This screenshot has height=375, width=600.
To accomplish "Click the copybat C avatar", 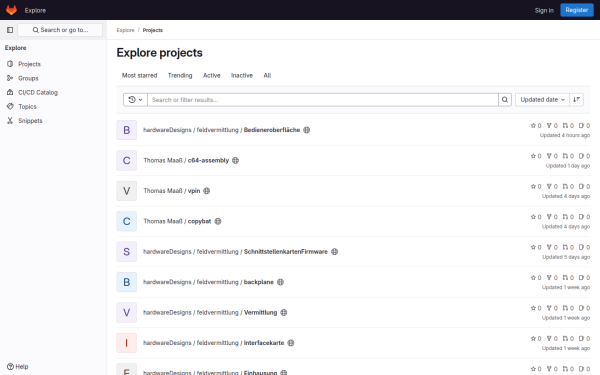I will click(x=127, y=221).
